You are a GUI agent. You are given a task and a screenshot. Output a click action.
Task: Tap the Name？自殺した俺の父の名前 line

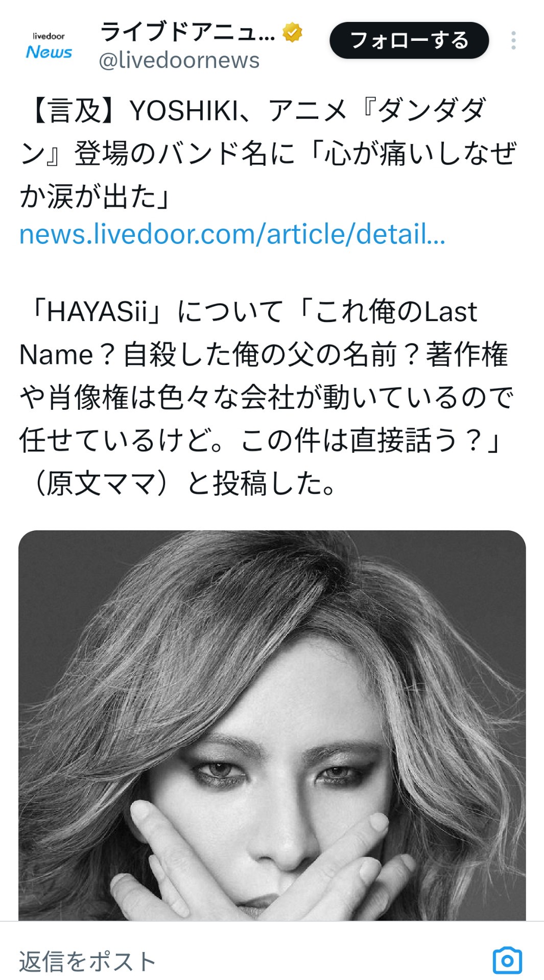[x=264, y=354]
